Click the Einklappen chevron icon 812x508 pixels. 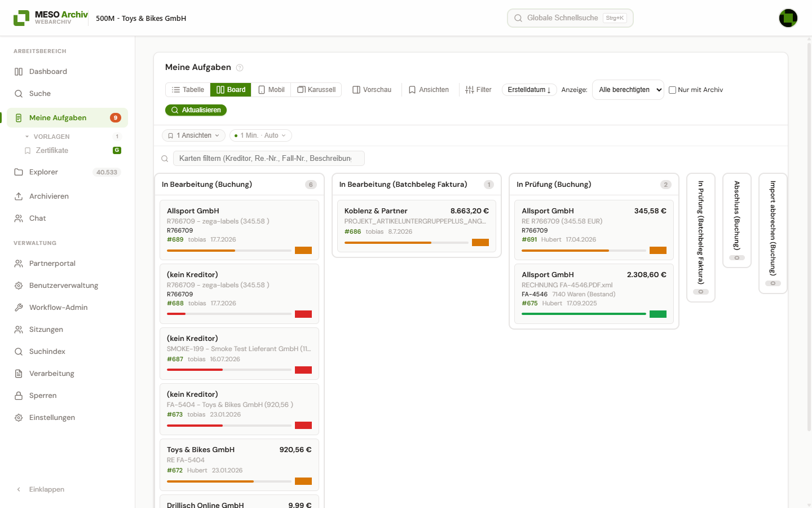click(x=19, y=489)
